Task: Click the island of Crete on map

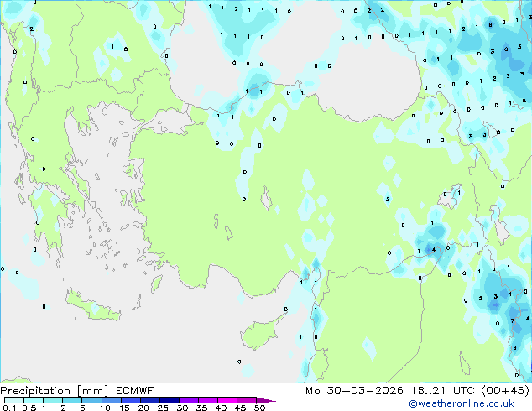Action: pyautogui.click(x=92, y=307)
